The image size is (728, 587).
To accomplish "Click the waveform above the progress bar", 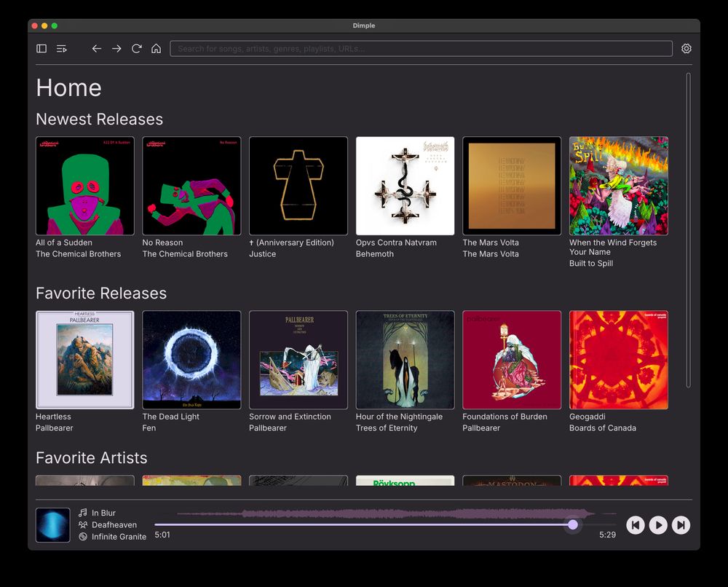I will click(x=385, y=513).
